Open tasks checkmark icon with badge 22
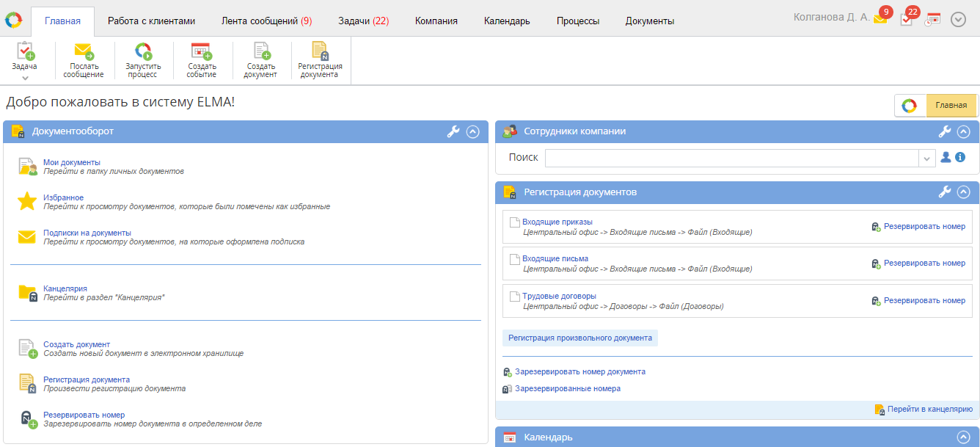Image resolution: width=980 pixels, height=447 pixels. pyautogui.click(x=907, y=18)
